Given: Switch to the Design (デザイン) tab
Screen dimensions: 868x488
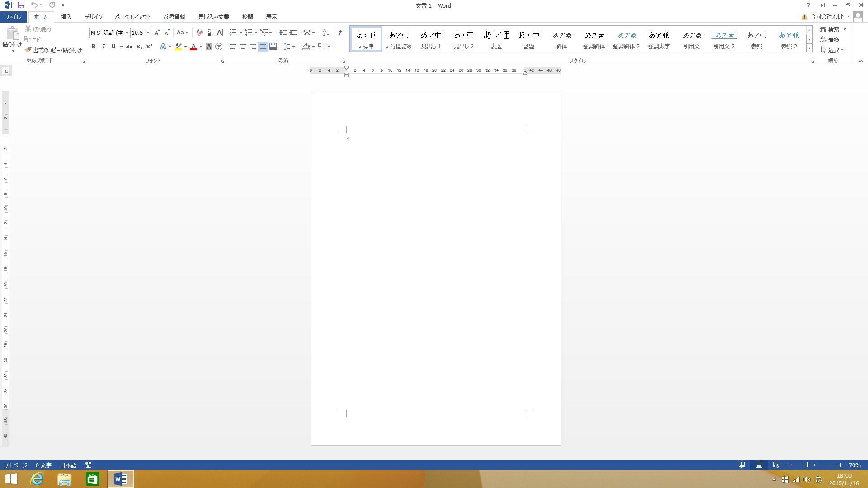Looking at the screenshot, I should pos(94,17).
